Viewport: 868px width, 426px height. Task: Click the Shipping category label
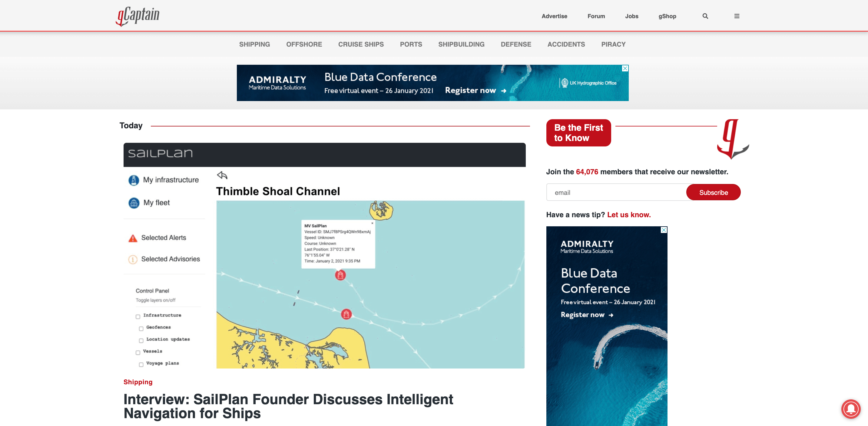[x=138, y=382]
